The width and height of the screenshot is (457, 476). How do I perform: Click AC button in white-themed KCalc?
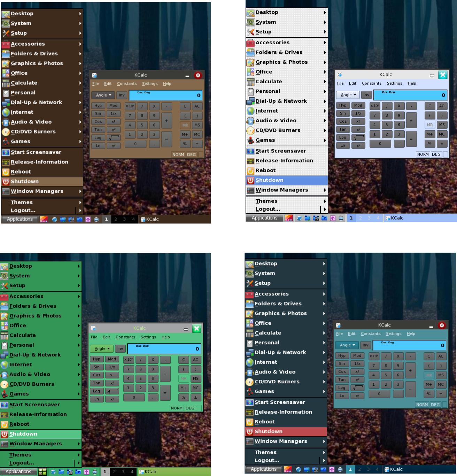coord(442,106)
